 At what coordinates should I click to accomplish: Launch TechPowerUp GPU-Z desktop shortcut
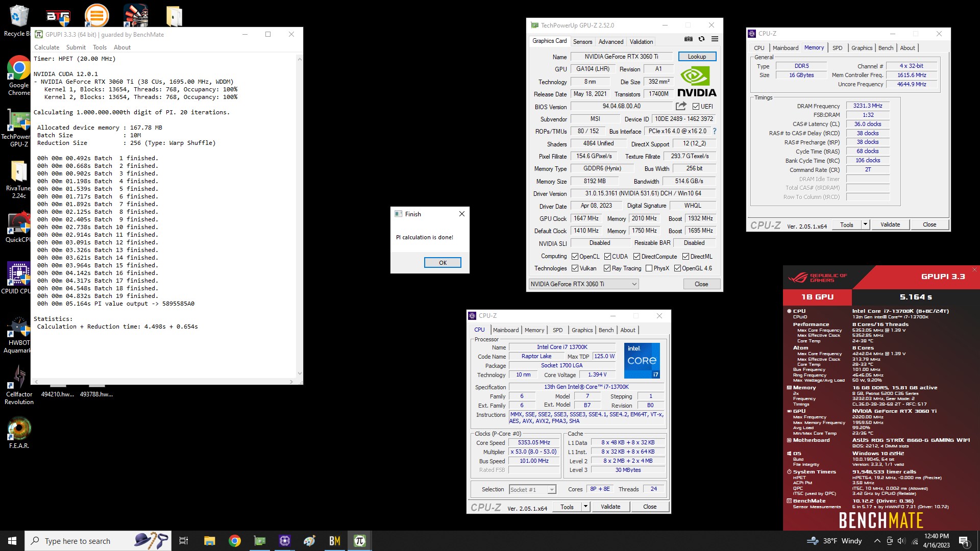tap(18, 128)
